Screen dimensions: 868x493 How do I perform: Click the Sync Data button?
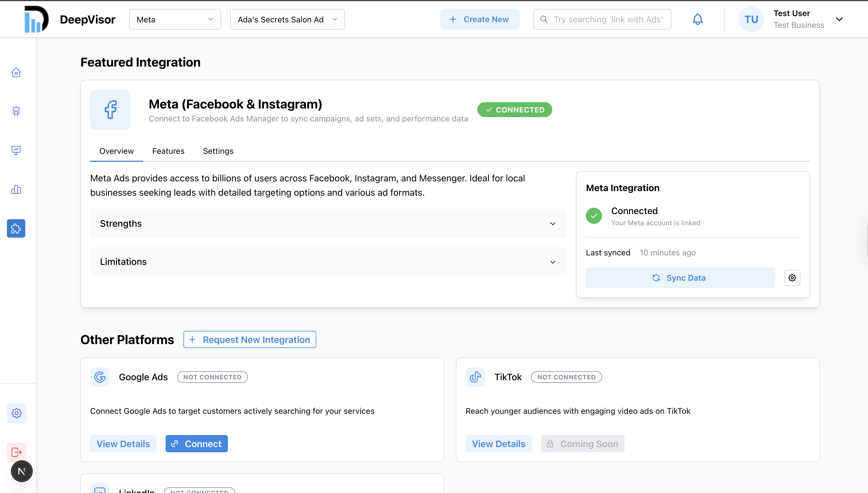tap(680, 278)
